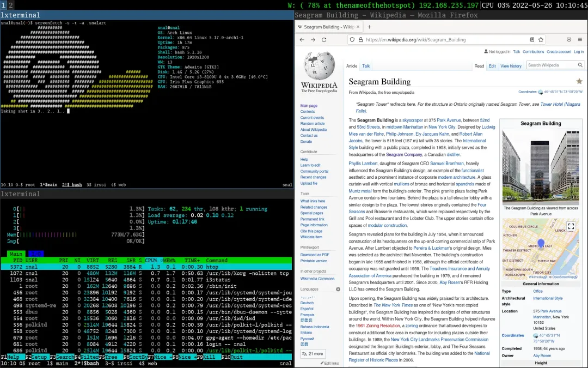588x368 pixels.
Task: Click the shield tracking protection icon
Action: tap(352, 39)
